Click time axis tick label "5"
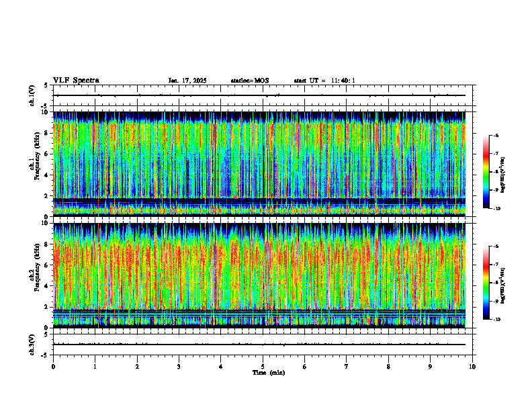The height and width of the screenshot is (411, 532). [263, 367]
